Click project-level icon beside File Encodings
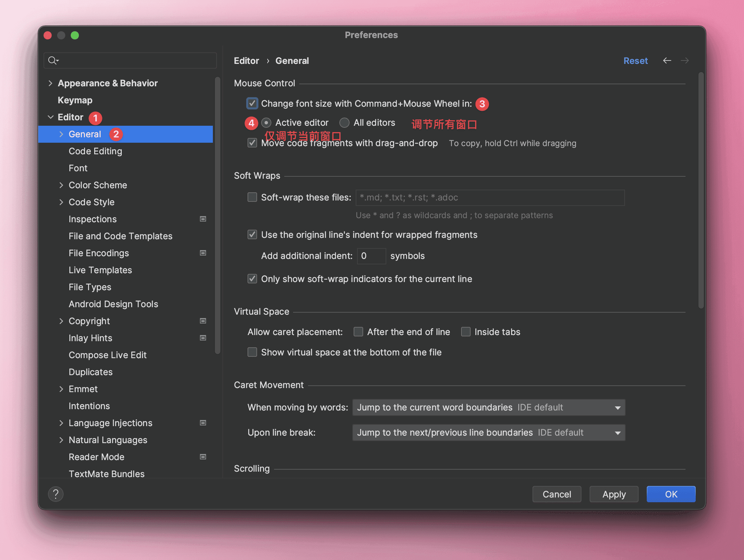 [x=203, y=253]
